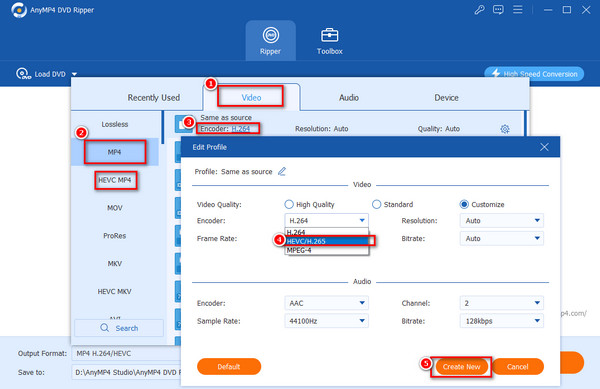Select the Lossless format category
600x389 pixels.
[115, 124]
